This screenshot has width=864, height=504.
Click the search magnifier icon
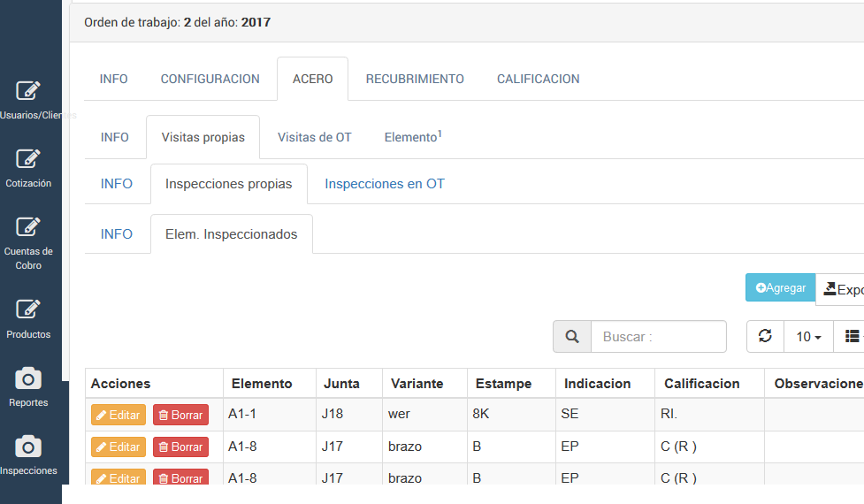point(572,337)
